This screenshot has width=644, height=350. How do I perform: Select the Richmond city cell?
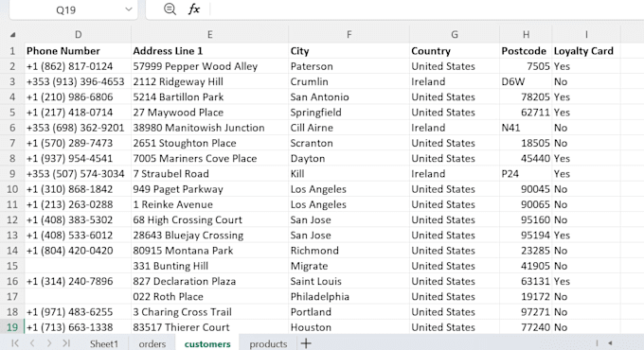pos(349,251)
